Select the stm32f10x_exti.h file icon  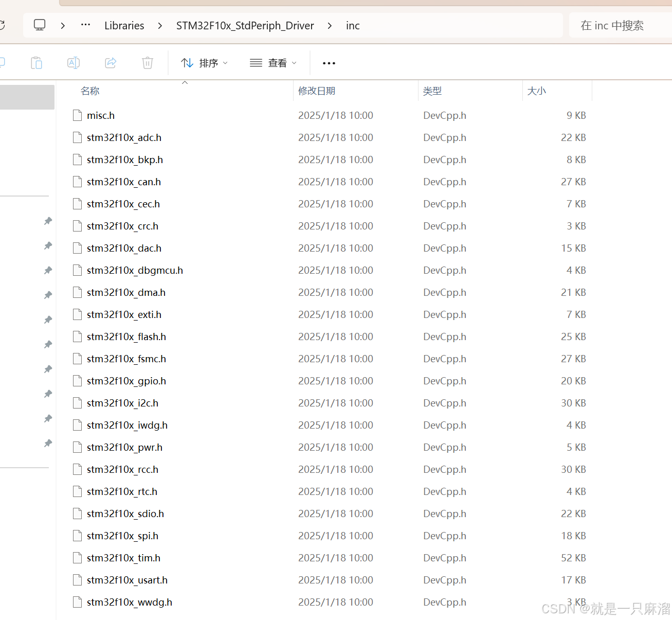tap(78, 314)
